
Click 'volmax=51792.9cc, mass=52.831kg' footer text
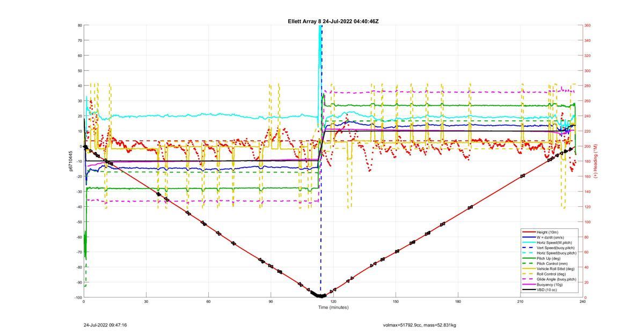pyautogui.click(x=419, y=325)
